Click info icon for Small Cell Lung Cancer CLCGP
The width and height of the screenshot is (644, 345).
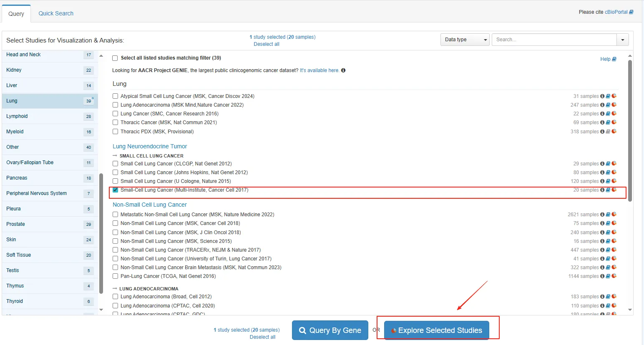click(x=602, y=164)
